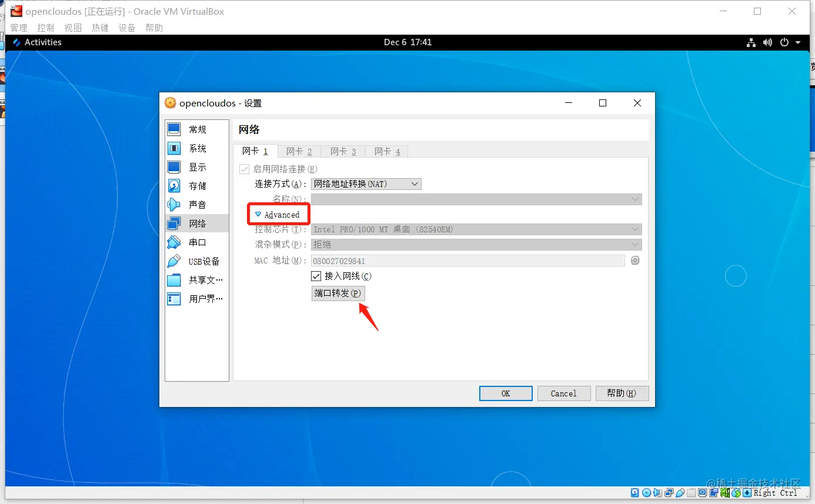Viewport: 815px width, 504px height.
Task: Open the 控制 menu in VirtualBox
Action: point(45,28)
